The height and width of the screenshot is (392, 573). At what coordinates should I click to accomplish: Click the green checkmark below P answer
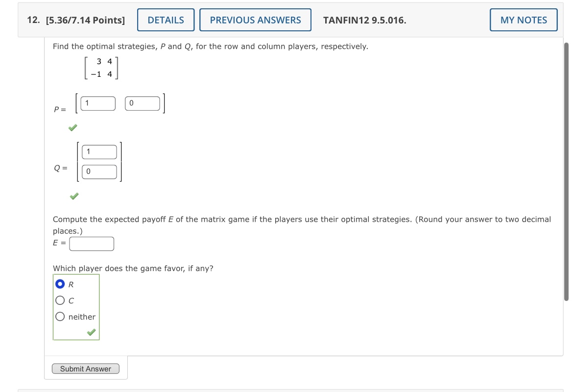[x=72, y=128]
